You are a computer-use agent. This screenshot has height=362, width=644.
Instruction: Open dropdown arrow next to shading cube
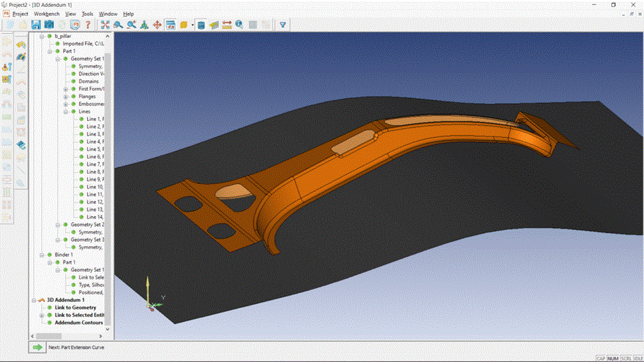click(191, 24)
